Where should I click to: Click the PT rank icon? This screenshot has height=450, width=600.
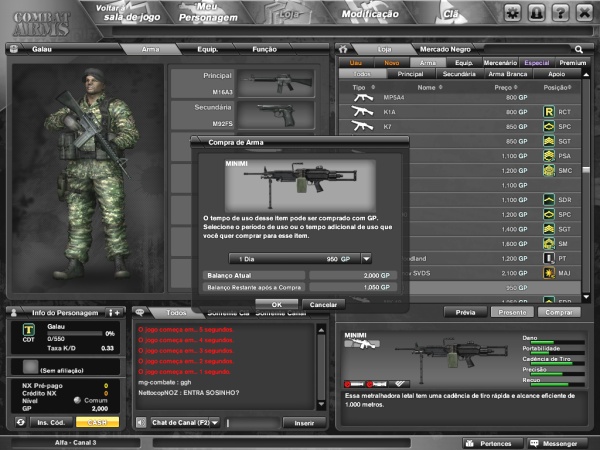click(549, 258)
